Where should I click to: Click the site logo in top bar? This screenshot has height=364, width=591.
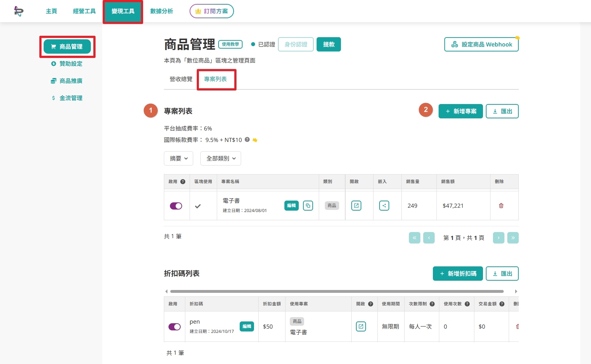click(x=19, y=11)
